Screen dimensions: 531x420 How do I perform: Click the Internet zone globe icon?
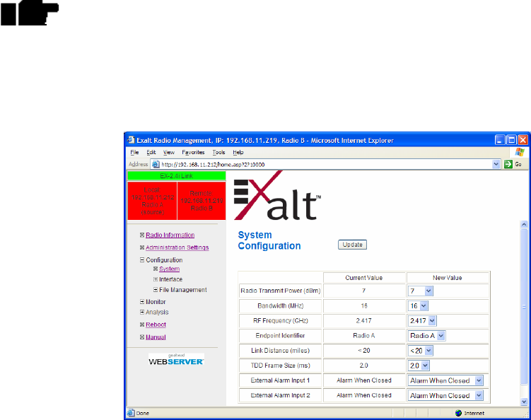(x=459, y=413)
